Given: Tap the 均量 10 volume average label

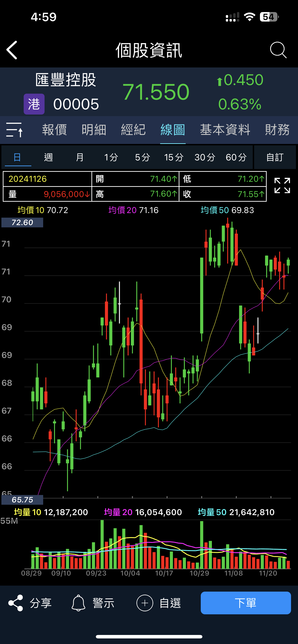Looking at the screenshot, I should click(x=28, y=512).
